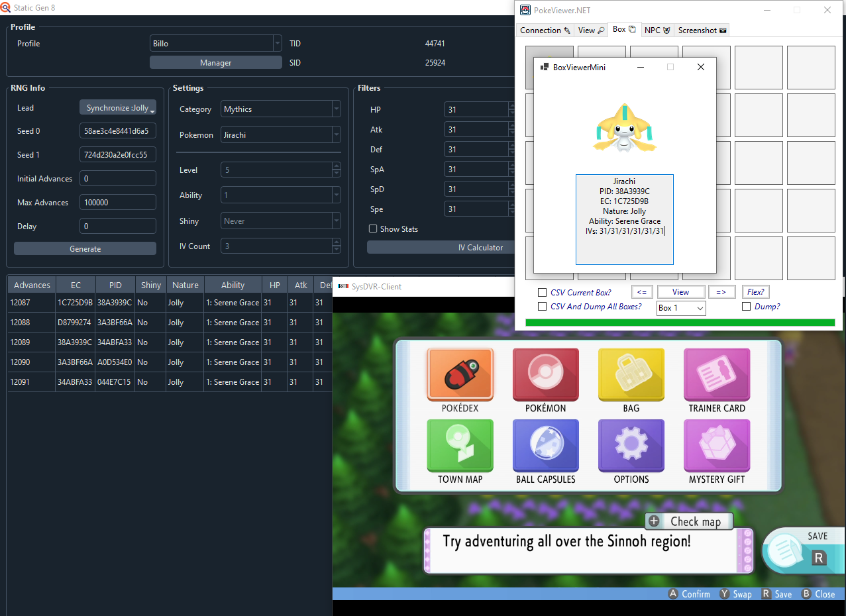The image size is (846, 616).
Task: Sort by the Advances column header
Action: [32, 285]
